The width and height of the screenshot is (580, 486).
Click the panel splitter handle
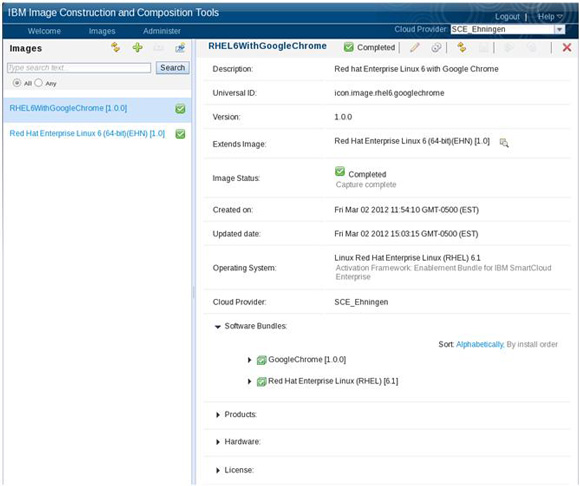(x=193, y=293)
